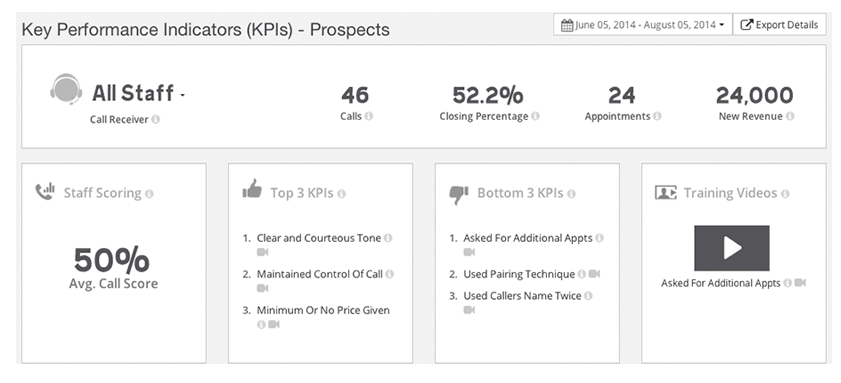Open info icon beside Training Videos heading
Viewport: 841px width, 383px height.
click(785, 194)
